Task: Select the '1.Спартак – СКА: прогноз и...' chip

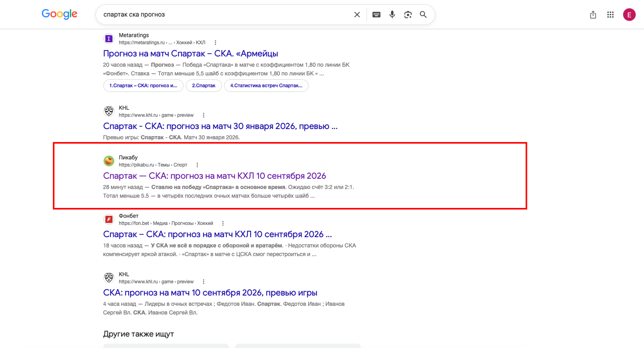Action: point(143,86)
